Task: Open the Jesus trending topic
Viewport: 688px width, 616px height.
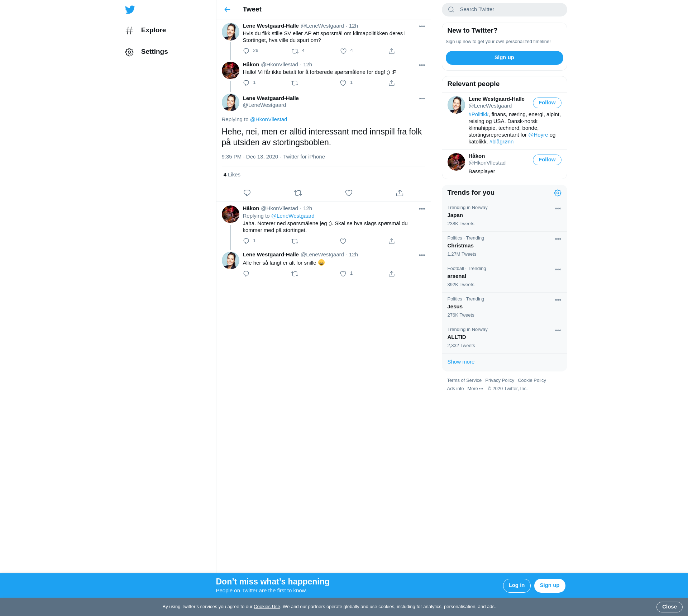Action: pyautogui.click(x=505, y=308)
